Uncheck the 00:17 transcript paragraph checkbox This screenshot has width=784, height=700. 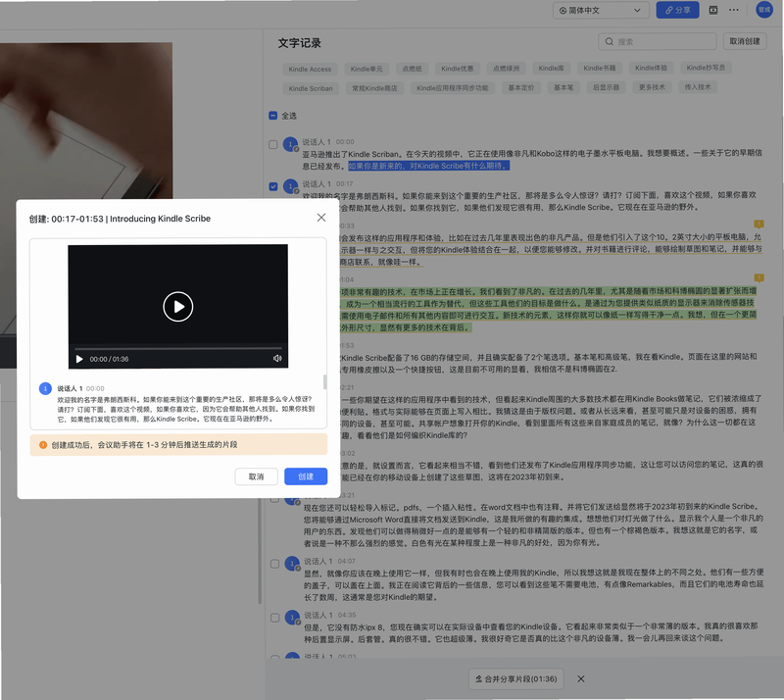(x=273, y=186)
